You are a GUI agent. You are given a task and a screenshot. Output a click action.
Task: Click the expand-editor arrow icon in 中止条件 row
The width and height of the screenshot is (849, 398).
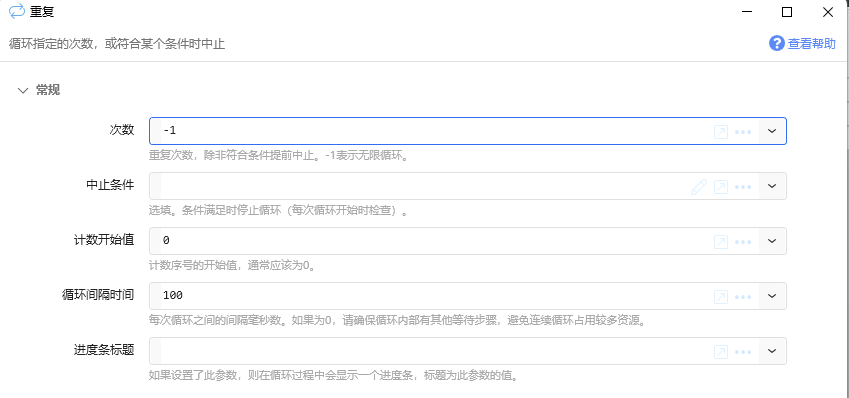click(x=721, y=187)
